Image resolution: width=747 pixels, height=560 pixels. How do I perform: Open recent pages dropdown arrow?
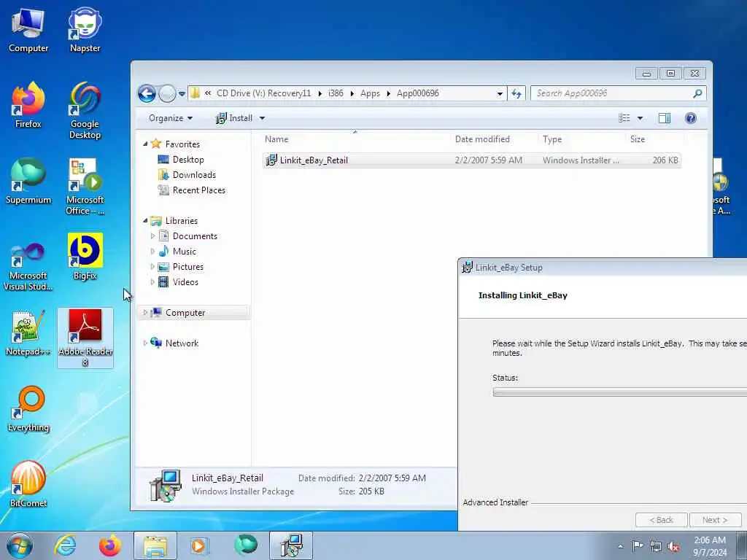click(182, 94)
